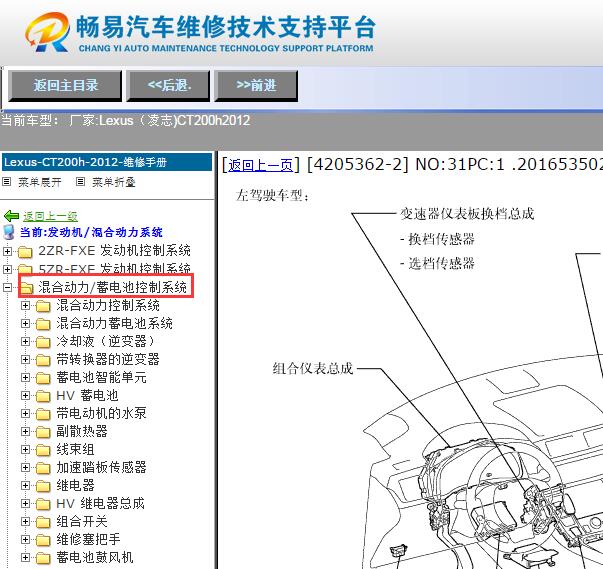The height and width of the screenshot is (569, 603).
Task: Click the 加速踏板传感器 folder icon
Action: pyautogui.click(x=43, y=468)
